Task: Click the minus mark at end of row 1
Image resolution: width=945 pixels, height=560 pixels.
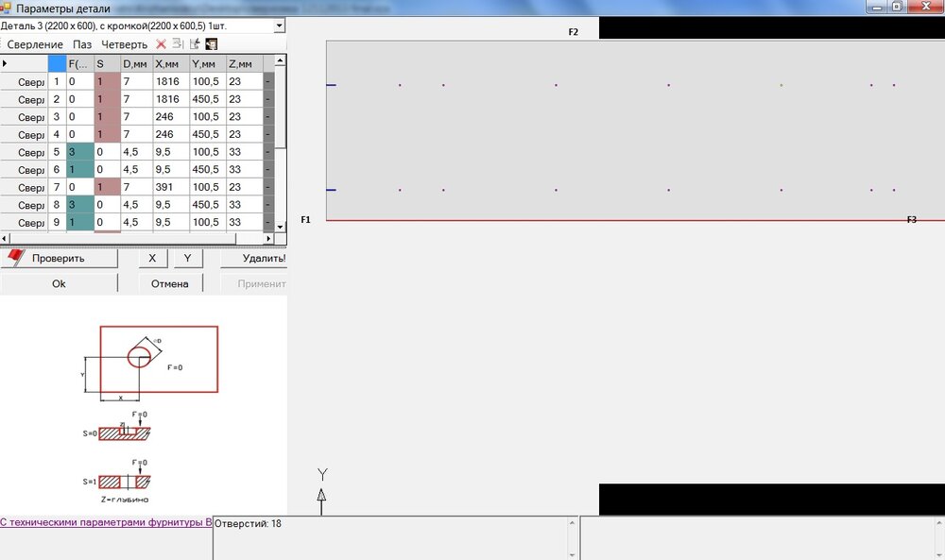Action: click(267, 81)
